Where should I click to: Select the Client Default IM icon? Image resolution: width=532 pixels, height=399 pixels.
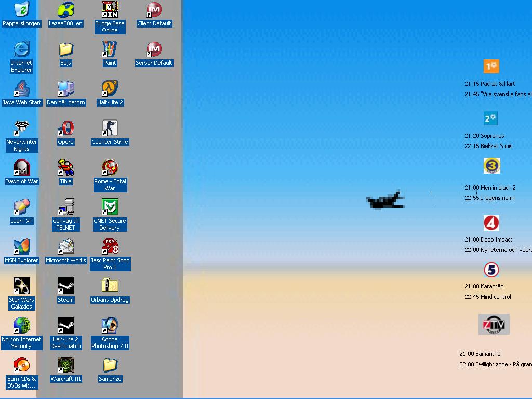click(154, 9)
